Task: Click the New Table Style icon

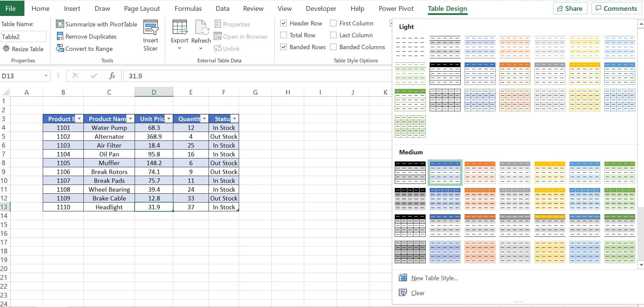Action: pyautogui.click(x=403, y=277)
